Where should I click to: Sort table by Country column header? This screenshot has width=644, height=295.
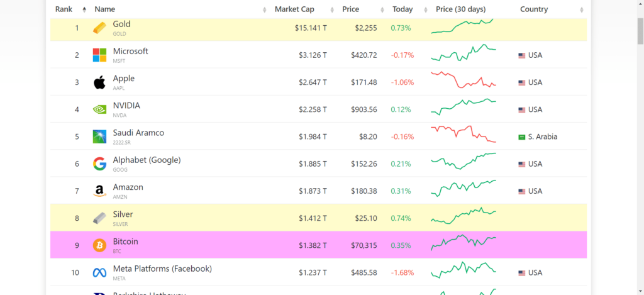(x=534, y=9)
